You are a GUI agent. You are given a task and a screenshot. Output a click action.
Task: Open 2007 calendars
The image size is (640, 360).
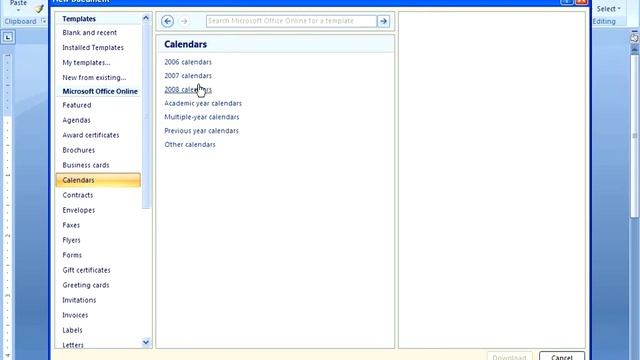[x=188, y=76]
